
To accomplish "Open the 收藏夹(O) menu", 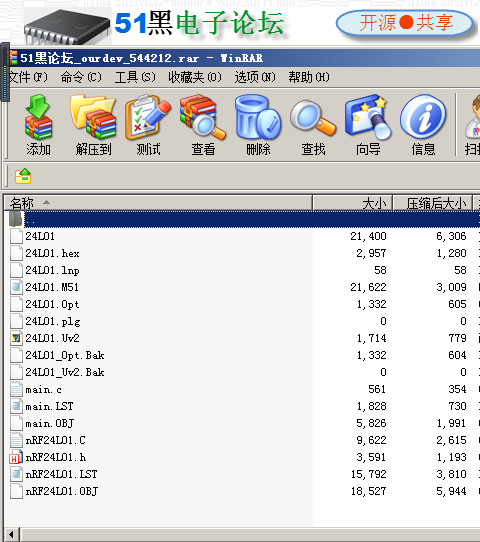I will [195, 77].
